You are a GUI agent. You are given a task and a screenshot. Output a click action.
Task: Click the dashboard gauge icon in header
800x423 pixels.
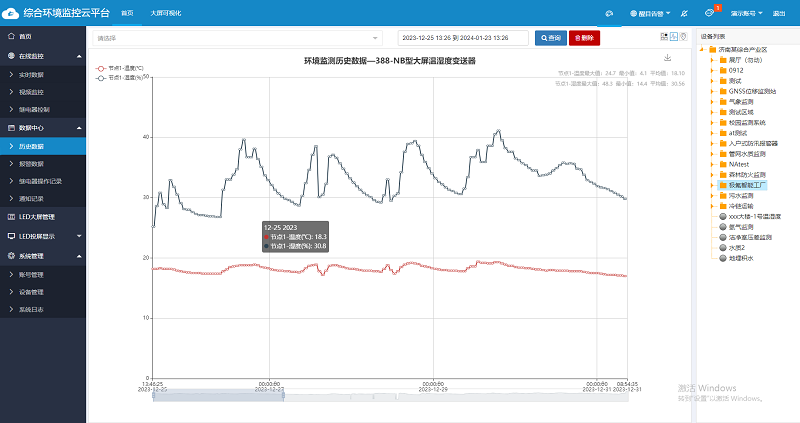608,13
